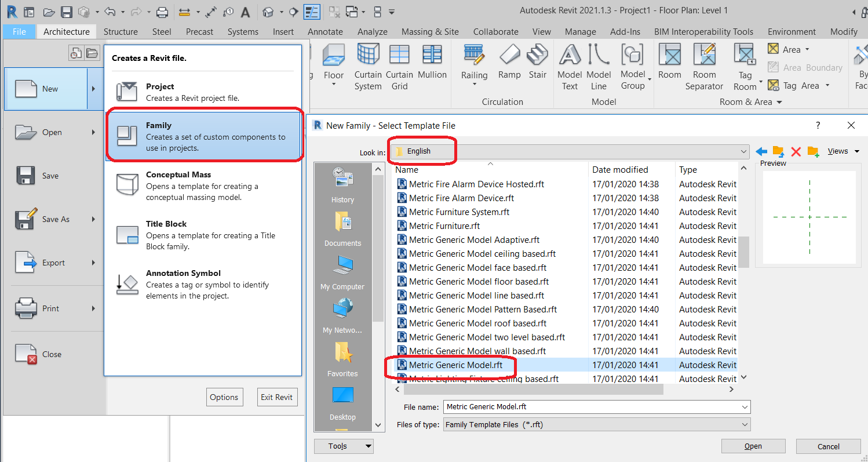This screenshot has height=462, width=868.
Task: Click the Switch Windows icon
Action: click(x=352, y=11)
